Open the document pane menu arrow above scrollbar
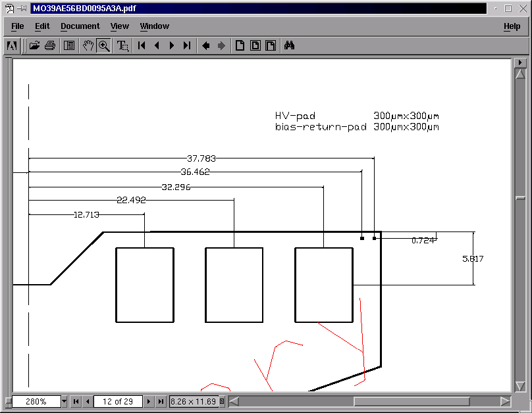The height and width of the screenshot is (413, 532). pos(520,62)
